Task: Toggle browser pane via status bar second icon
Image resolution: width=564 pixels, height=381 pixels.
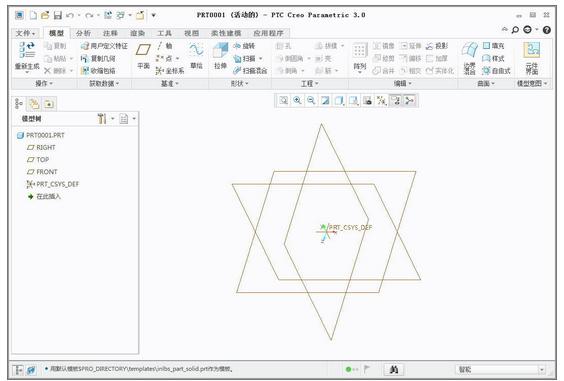Action: click(31, 369)
